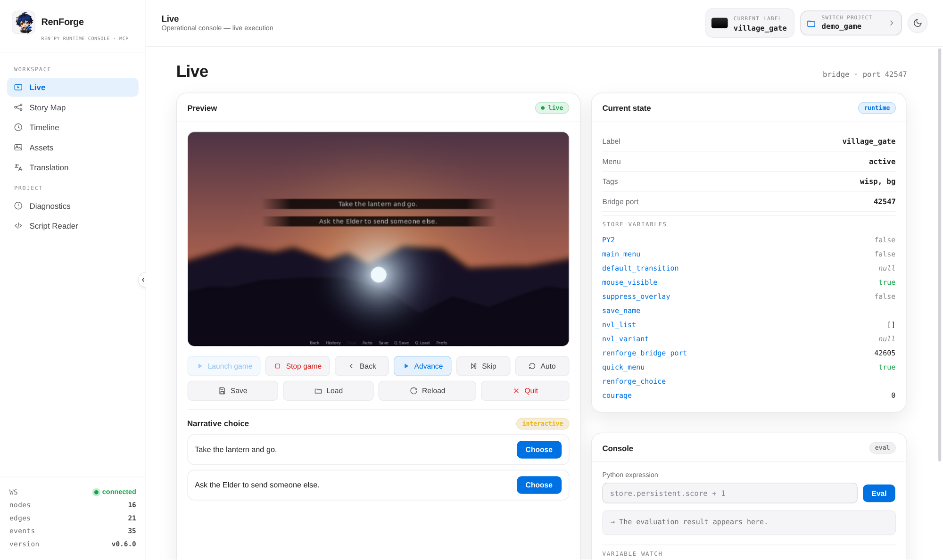Click the Translation language icon
The image size is (943, 560).
coord(18,167)
